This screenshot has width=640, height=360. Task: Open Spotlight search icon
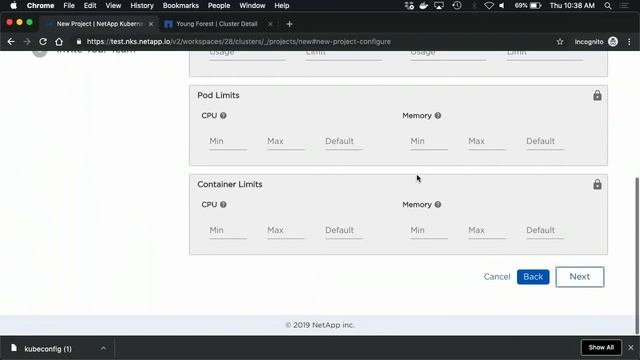click(x=608, y=6)
